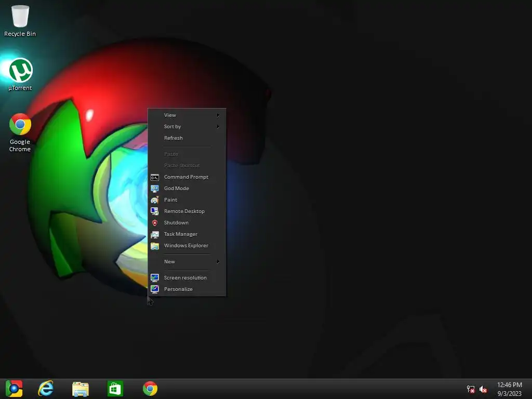Select God Mode in the context menu
Viewport: 532px width, 399px height.
(x=187, y=189)
